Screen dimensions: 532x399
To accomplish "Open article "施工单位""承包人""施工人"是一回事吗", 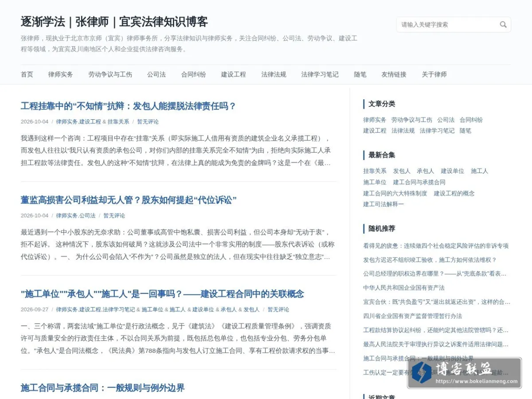I will [x=162, y=294].
